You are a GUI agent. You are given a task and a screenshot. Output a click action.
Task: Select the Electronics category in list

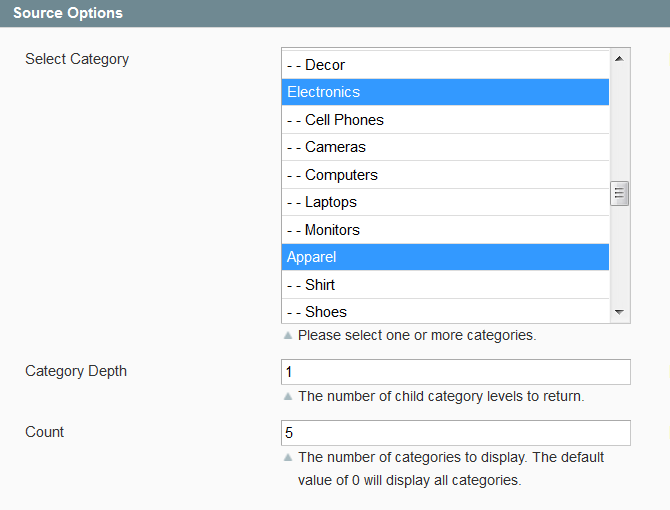tap(445, 92)
